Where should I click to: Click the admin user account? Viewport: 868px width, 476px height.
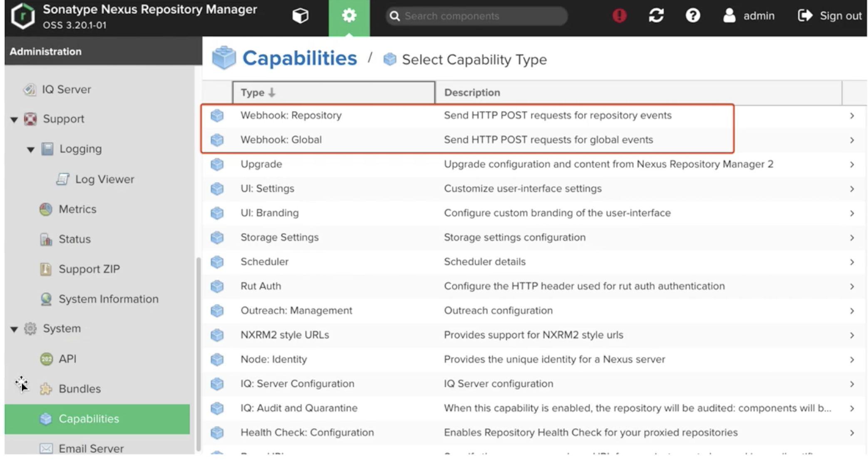click(x=749, y=16)
